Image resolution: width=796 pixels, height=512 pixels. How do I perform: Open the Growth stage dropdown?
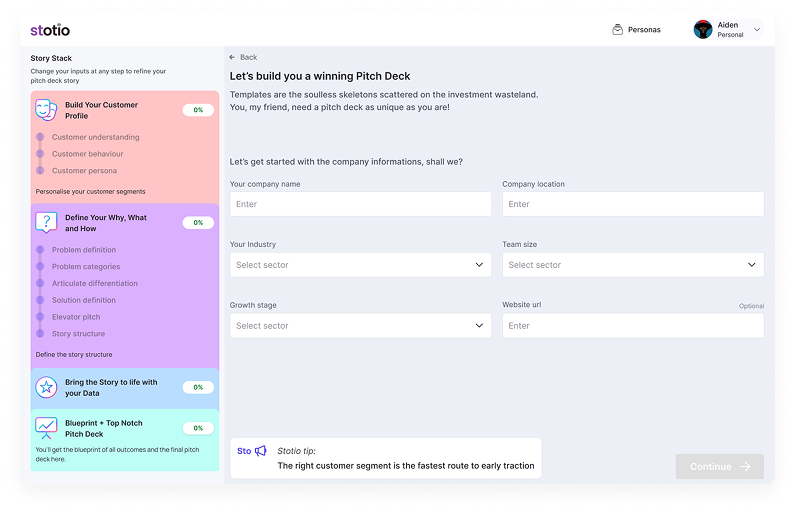[x=360, y=326]
